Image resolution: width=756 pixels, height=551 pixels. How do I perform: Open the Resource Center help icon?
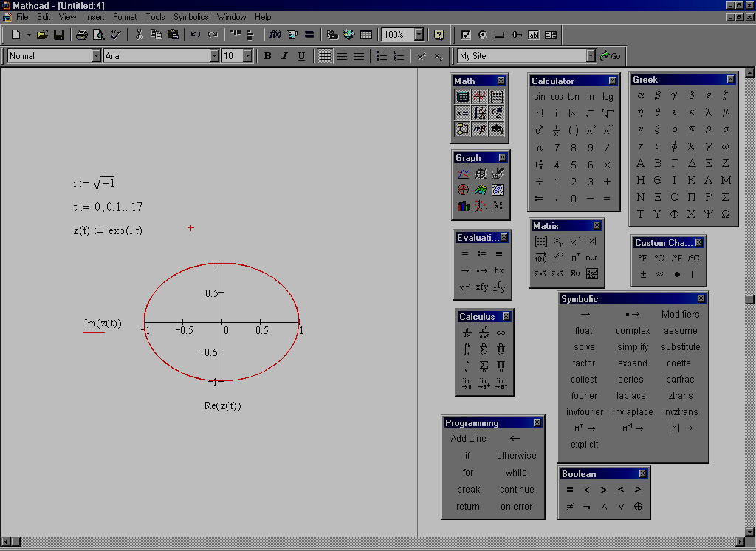439,35
